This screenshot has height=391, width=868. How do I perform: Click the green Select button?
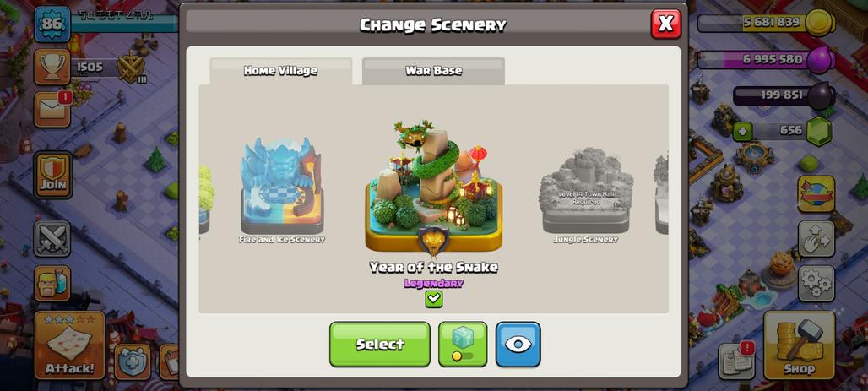coord(380,344)
